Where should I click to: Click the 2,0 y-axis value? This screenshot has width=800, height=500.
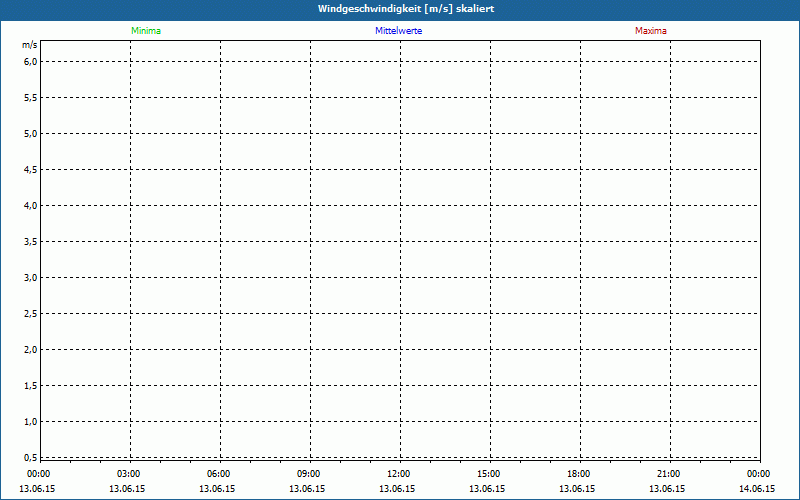(x=31, y=349)
